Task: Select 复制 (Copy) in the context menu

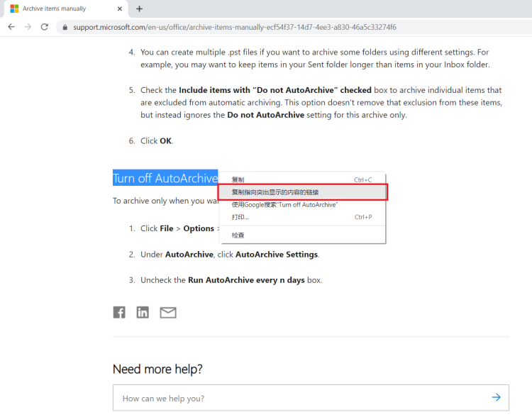Action: 238,180
